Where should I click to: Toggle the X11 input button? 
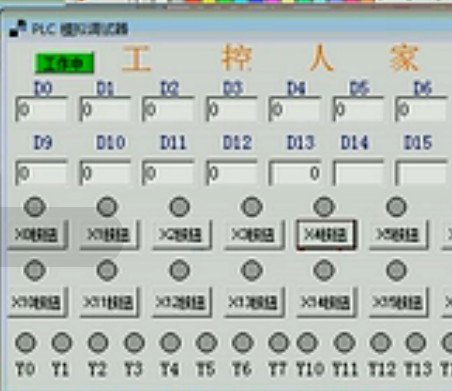109,302
